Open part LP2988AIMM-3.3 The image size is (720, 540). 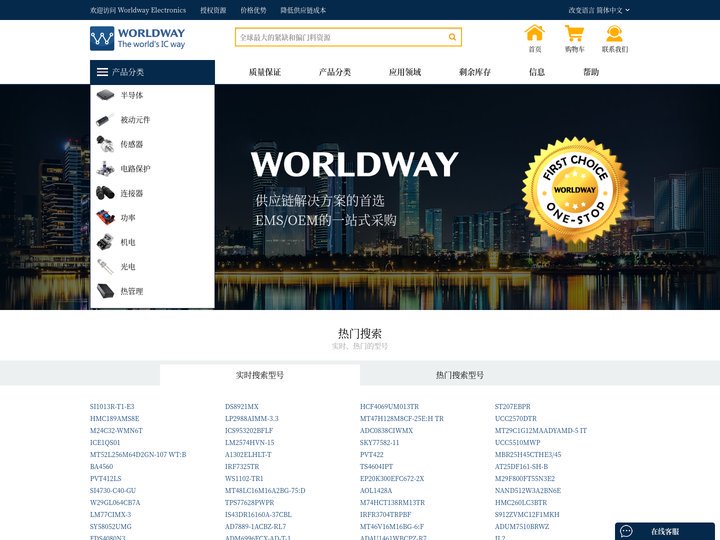pos(252,418)
